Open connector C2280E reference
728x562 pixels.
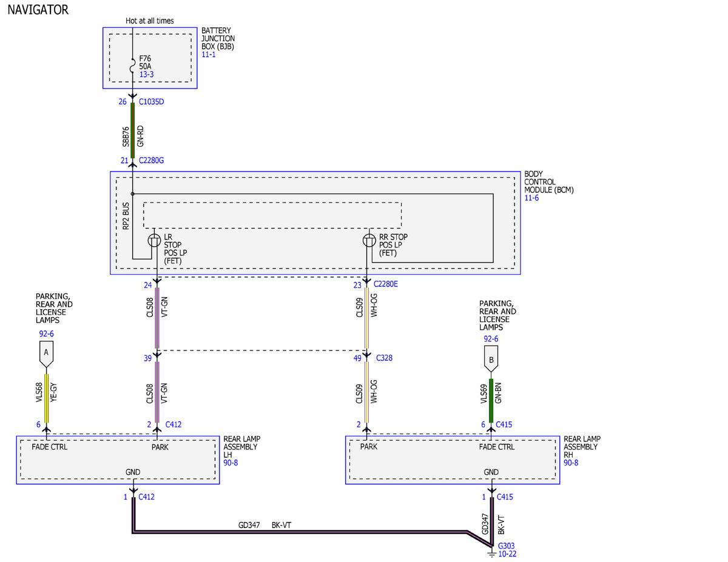386,284
